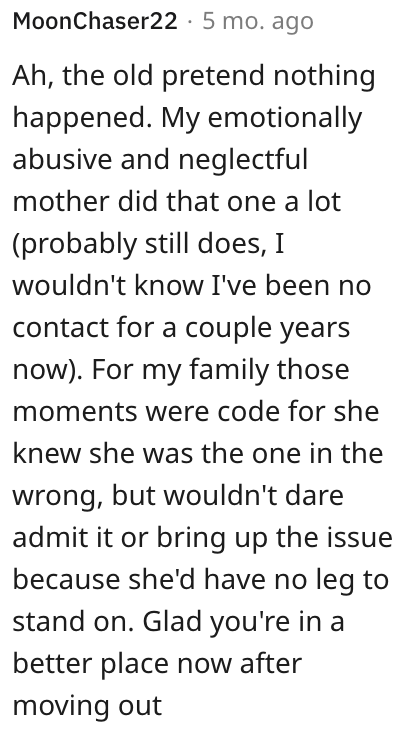Click the final words 'moving out'

point(87,705)
